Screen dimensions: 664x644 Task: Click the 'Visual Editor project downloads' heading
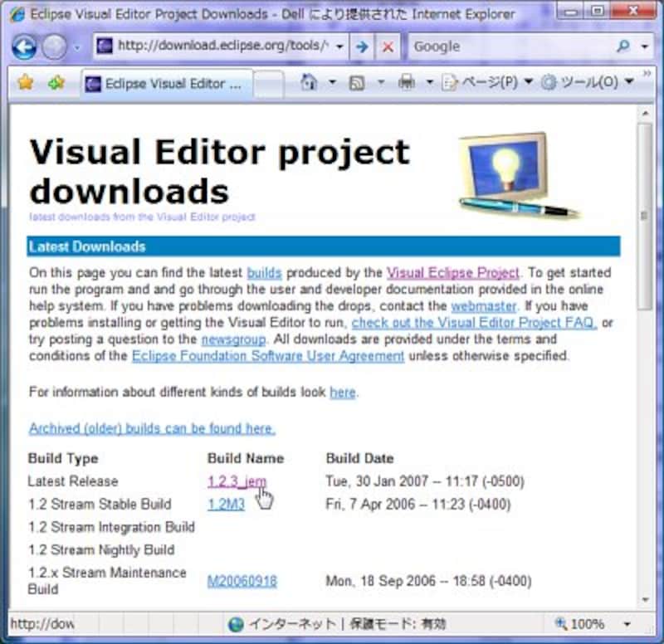point(220,172)
